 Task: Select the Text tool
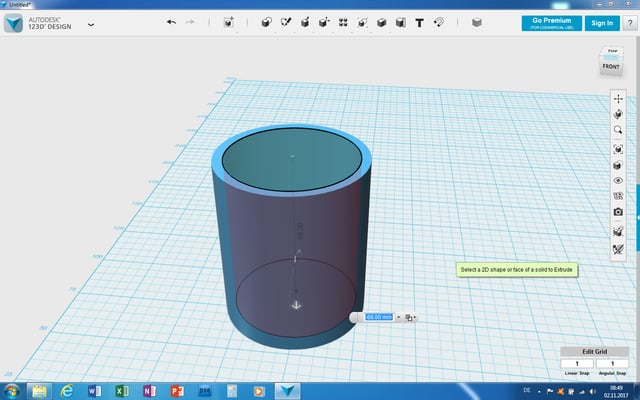pyautogui.click(x=419, y=22)
